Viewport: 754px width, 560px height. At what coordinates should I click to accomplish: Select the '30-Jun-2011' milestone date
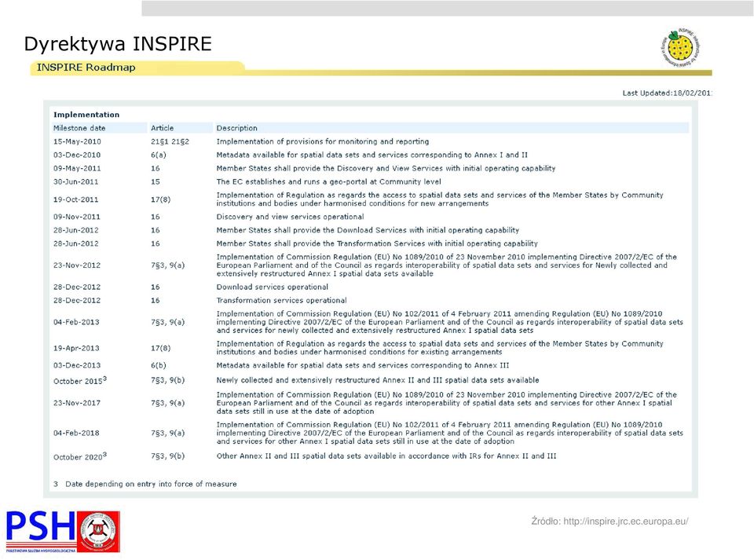[x=76, y=181]
